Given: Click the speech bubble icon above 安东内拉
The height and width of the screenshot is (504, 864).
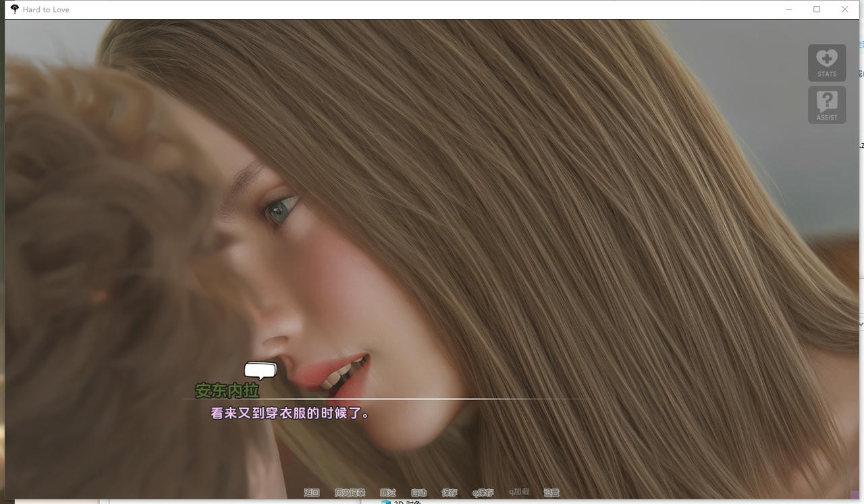Looking at the screenshot, I should tap(260, 370).
